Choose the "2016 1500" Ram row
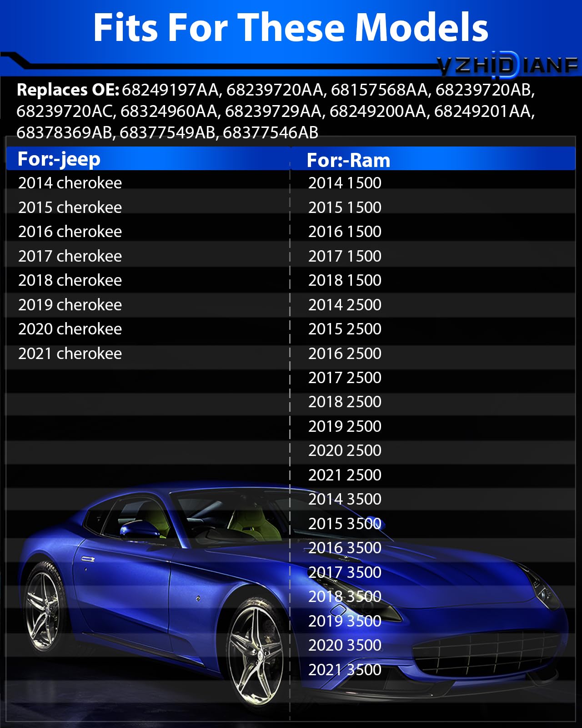Screen dimensions: 582x728 coord(345,232)
